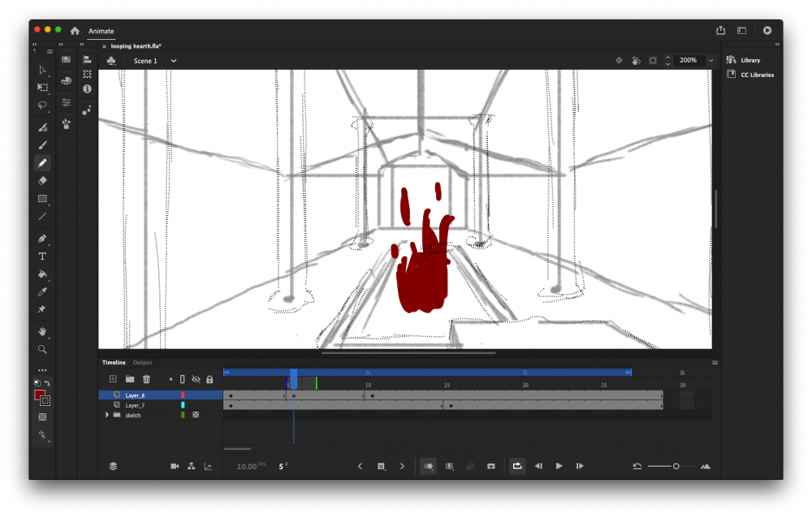Click the dark red fill color swatch
812x518 pixels.
39,395
